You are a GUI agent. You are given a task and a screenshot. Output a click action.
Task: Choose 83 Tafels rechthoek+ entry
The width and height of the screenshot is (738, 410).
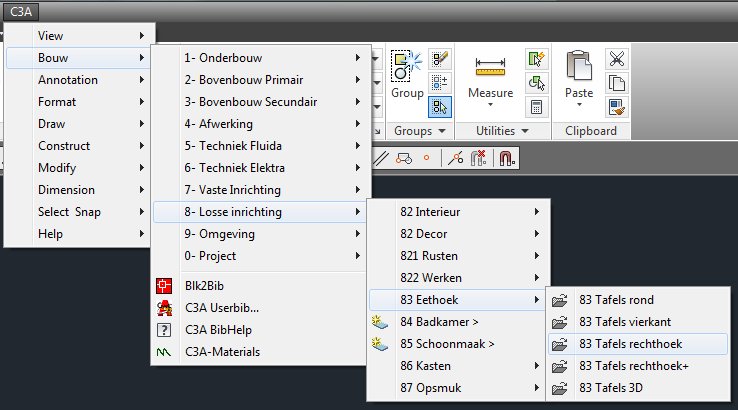tap(638, 366)
